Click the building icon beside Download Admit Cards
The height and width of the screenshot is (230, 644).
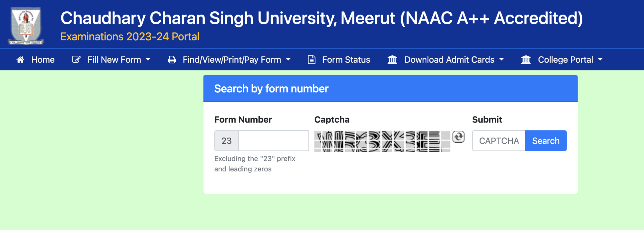[x=392, y=60]
